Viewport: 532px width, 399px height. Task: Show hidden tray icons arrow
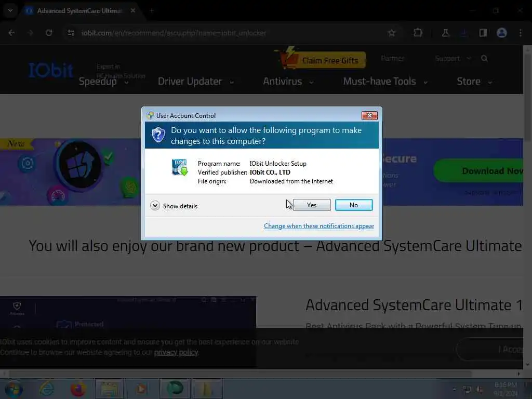[x=454, y=389]
